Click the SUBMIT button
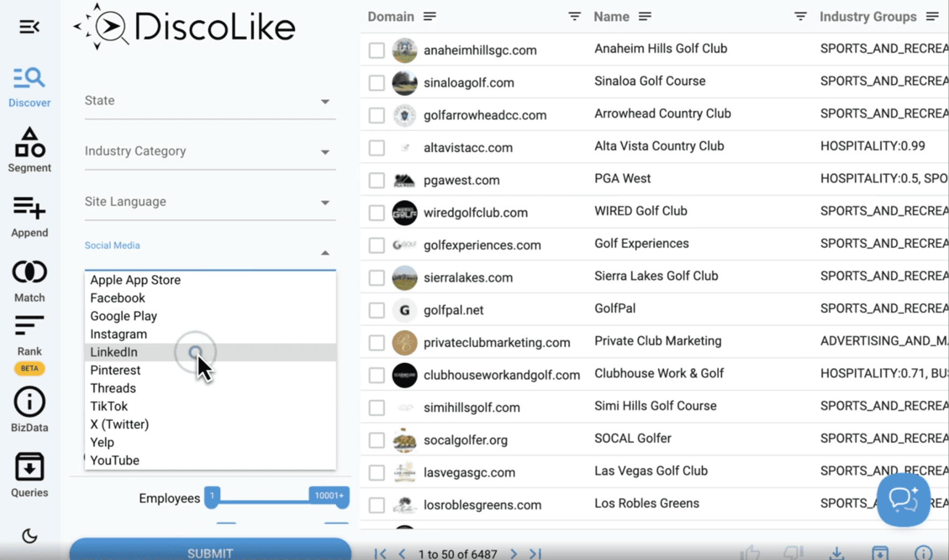 (x=210, y=553)
